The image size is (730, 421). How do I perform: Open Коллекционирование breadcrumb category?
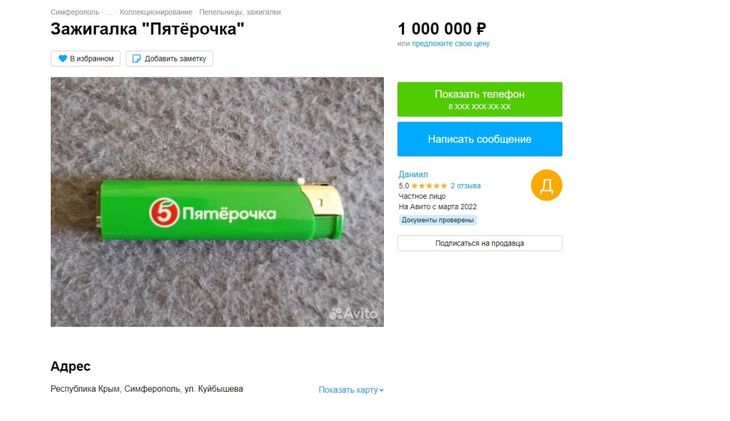pos(156,12)
